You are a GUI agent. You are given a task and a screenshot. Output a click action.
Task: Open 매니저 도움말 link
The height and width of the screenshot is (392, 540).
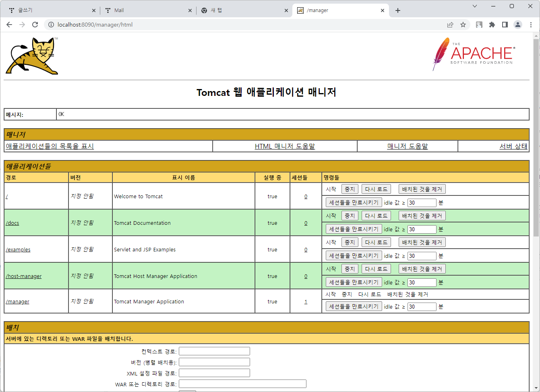[408, 146]
